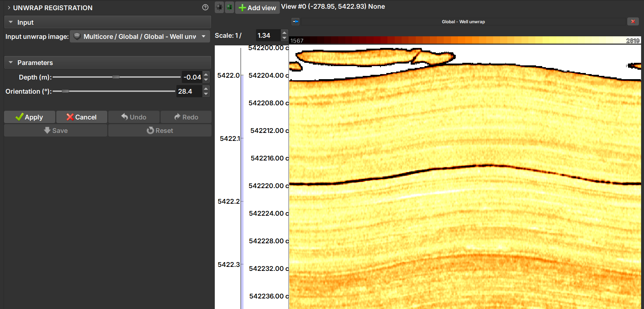Collapse the Input section
The image size is (644, 309).
(x=11, y=22)
